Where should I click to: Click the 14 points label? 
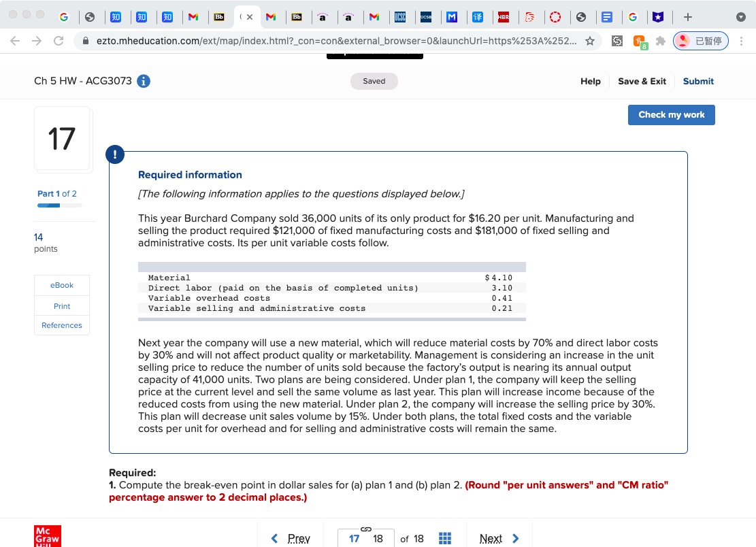click(46, 242)
